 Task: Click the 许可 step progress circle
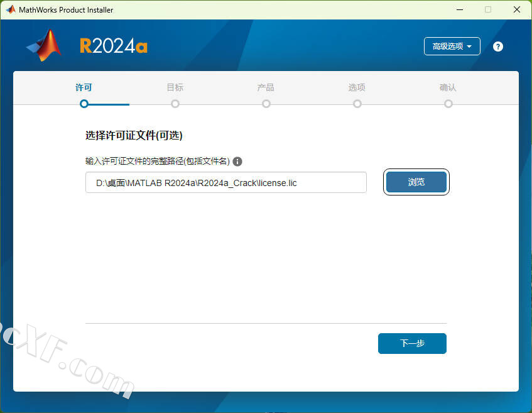pyautogui.click(x=84, y=104)
